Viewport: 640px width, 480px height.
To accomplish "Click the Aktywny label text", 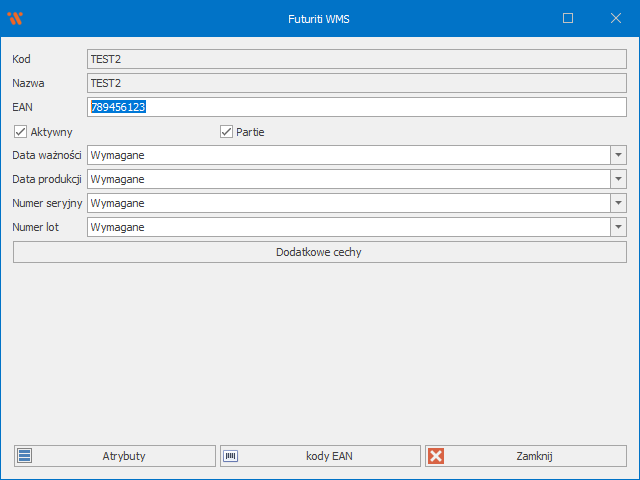I will click(51, 132).
